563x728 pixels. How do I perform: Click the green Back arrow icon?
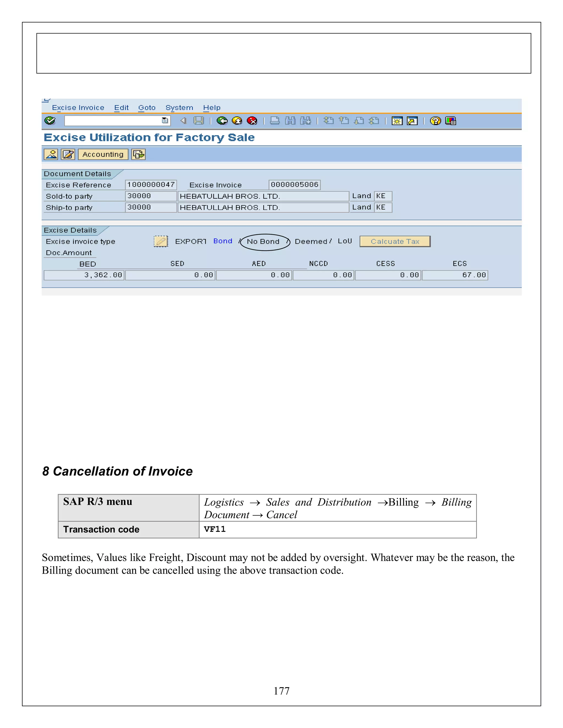click(222, 121)
